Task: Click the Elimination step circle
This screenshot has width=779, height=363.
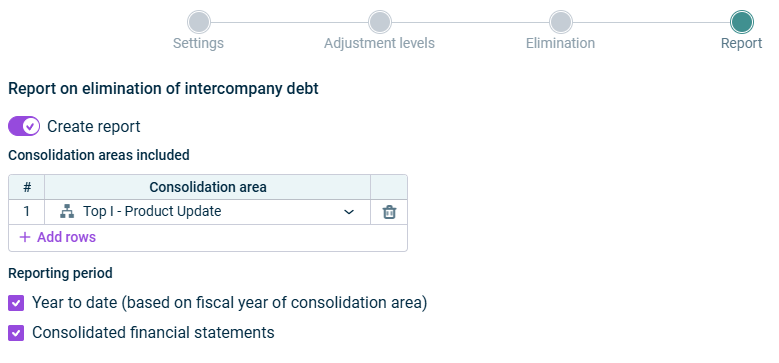Action: pos(560,22)
